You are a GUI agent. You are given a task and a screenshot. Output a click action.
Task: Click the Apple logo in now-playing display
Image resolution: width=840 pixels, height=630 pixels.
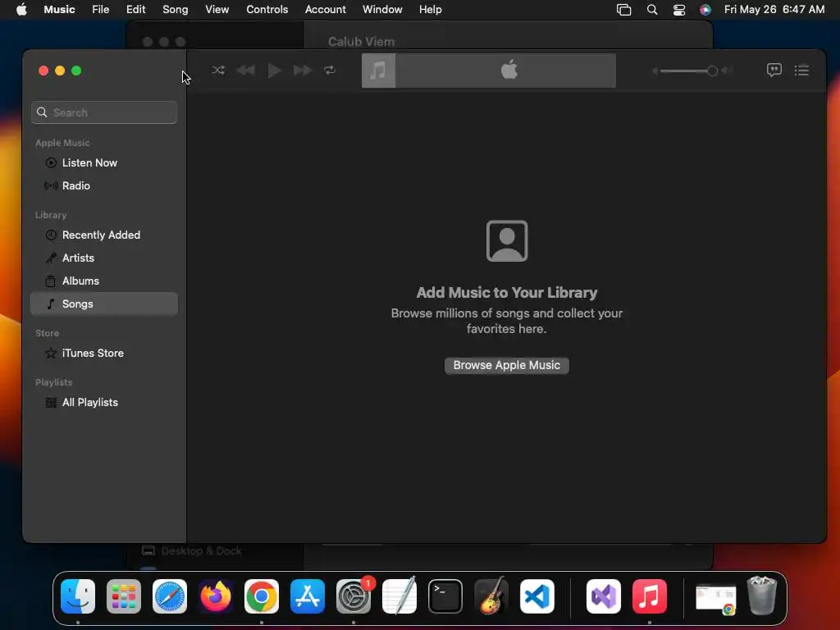509,71
